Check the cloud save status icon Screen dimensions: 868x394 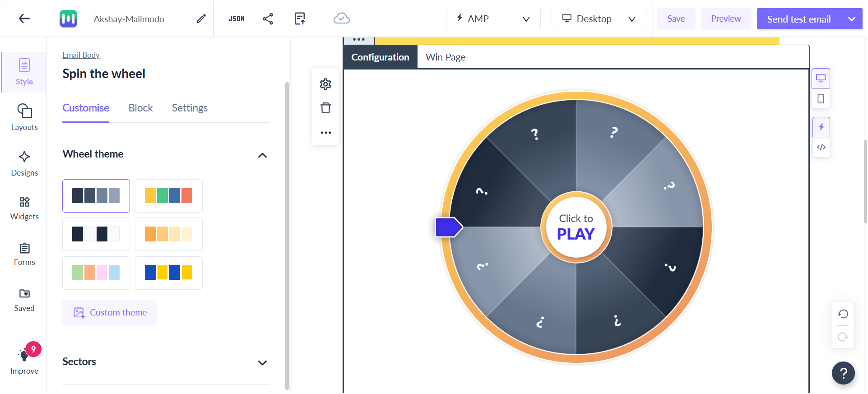point(342,19)
